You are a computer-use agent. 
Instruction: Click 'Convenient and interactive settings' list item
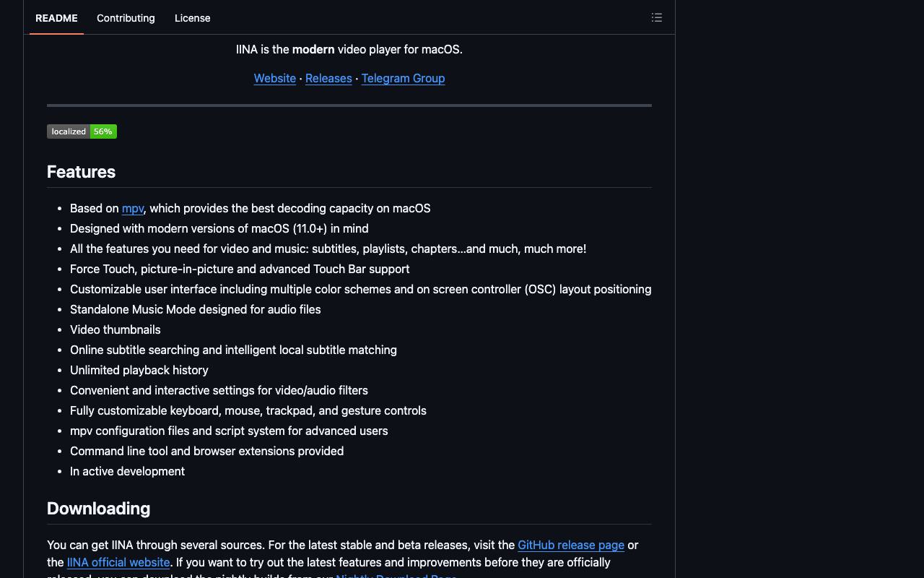coord(219,390)
